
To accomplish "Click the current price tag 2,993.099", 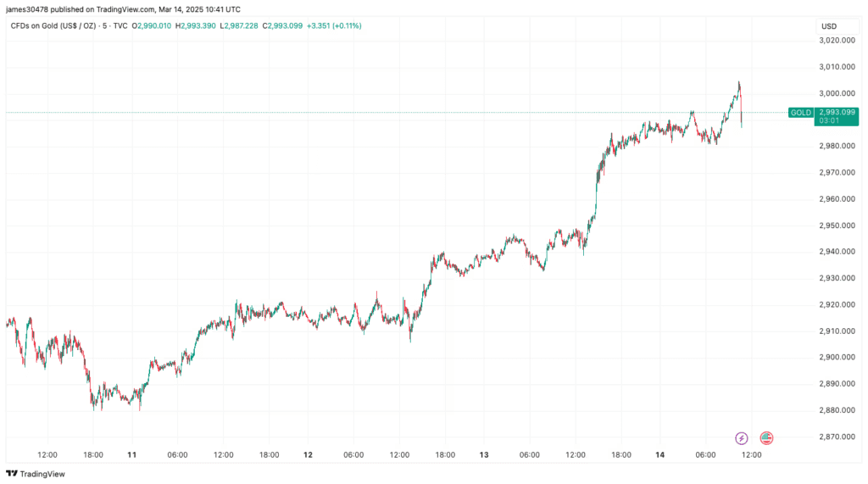I will tap(836, 112).
